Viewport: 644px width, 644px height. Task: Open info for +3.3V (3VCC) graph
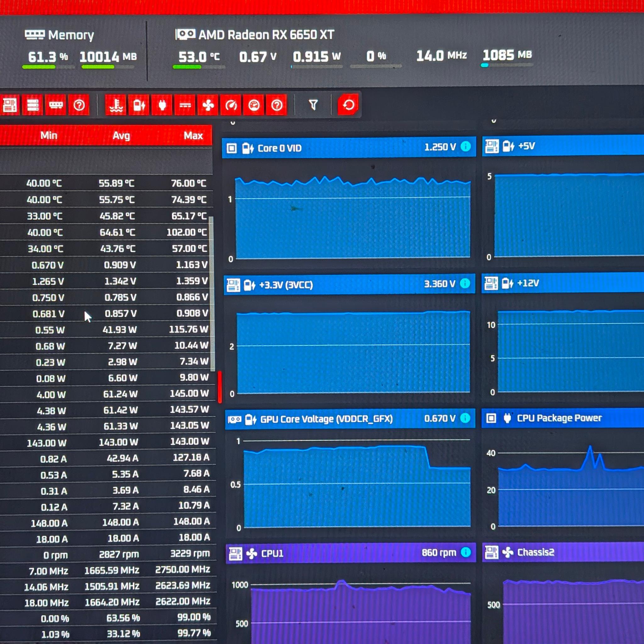tap(465, 283)
